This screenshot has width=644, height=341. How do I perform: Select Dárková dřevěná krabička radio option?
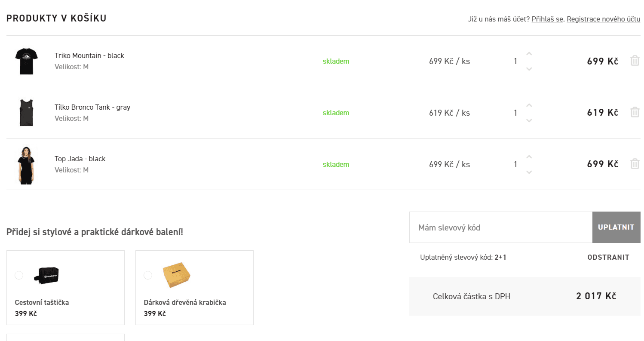coord(148,275)
